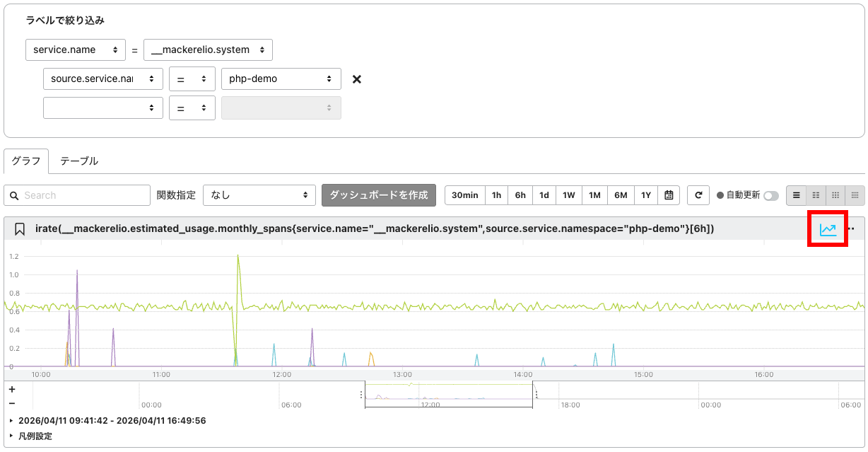Focus the Search input field

coord(76,195)
